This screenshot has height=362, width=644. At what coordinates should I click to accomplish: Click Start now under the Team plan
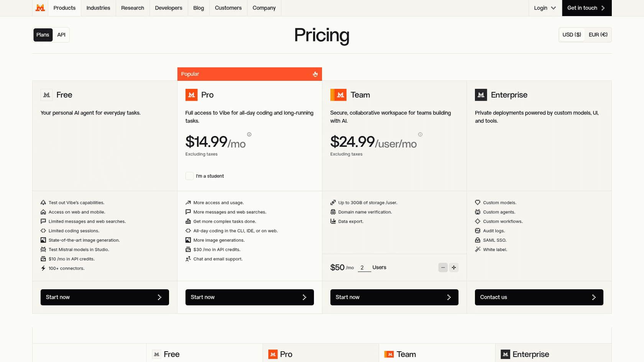pos(394,297)
